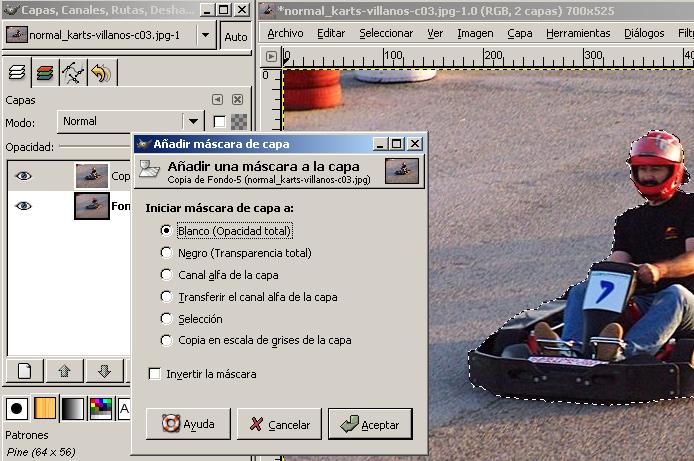The image size is (694, 461).
Task: Create a new layer with the page icon
Action: tap(25, 371)
